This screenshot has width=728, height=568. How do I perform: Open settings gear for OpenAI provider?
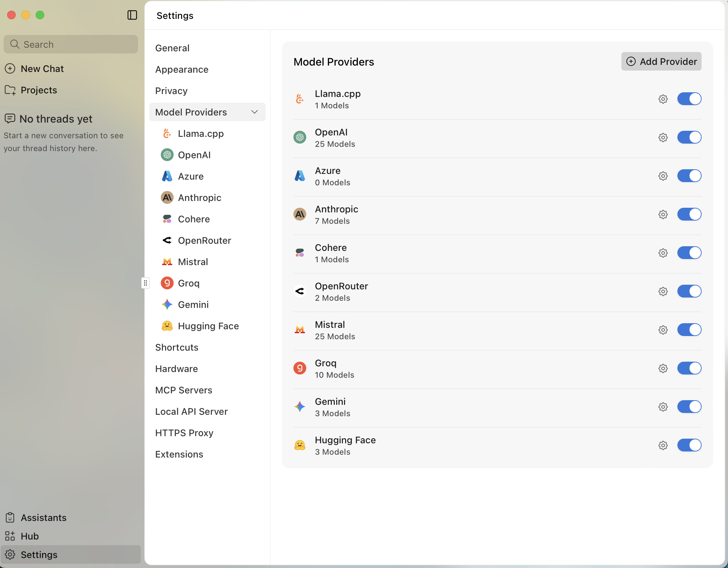click(x=663, y=138)
